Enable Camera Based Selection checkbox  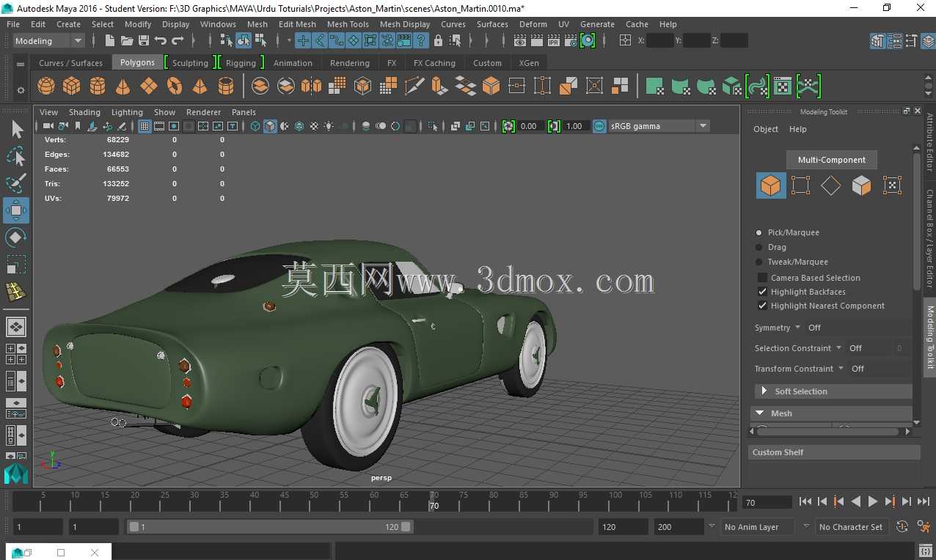[762, 278]
